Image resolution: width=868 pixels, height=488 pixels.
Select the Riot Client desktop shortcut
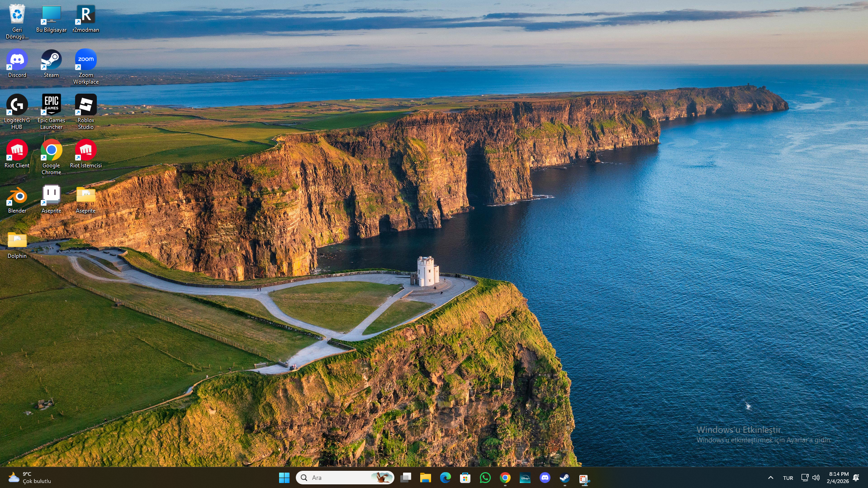tap(17, 154)
